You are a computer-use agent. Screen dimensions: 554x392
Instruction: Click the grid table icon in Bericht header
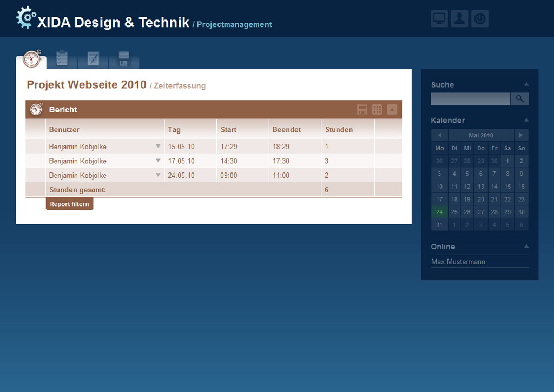pos(377,109)
